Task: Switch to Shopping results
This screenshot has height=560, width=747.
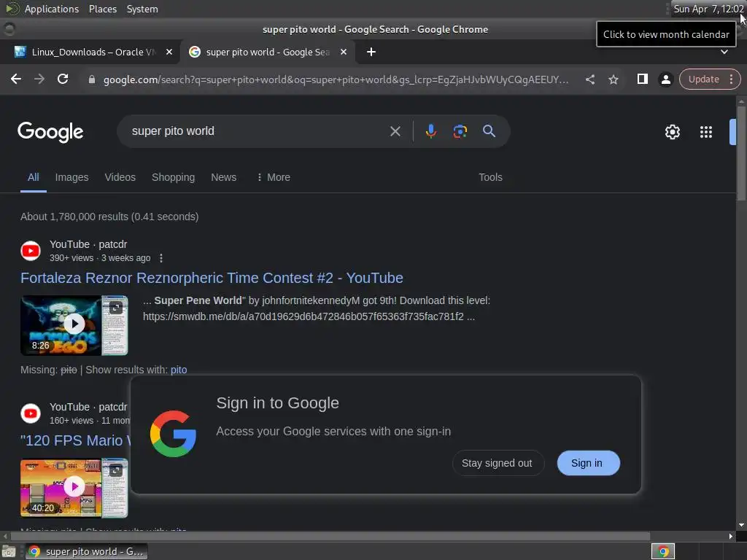Action: 173,177
